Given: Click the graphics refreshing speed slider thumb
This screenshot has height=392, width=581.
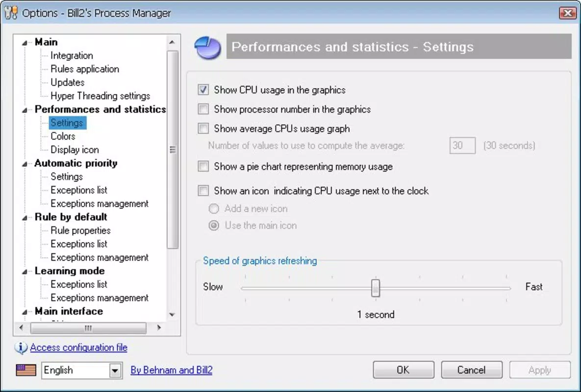Looking at the screenshot, I should click(x=376, y=288).
